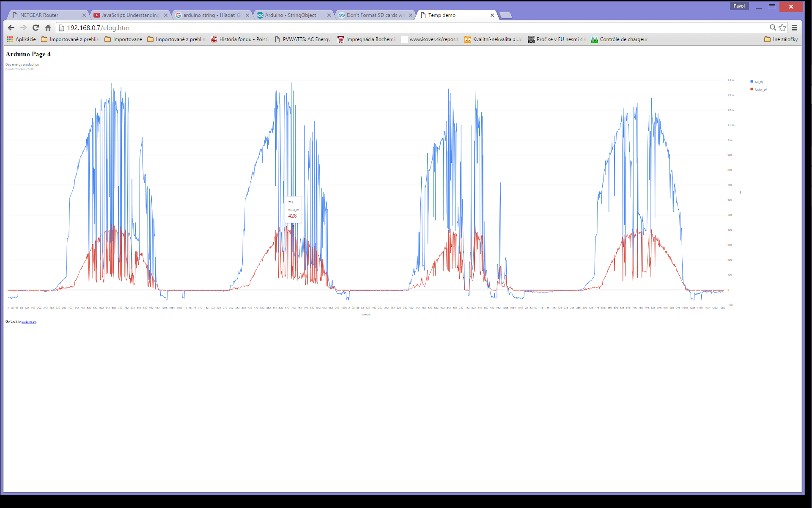Close the Arduino - StringObject tab

coord(329,15)
